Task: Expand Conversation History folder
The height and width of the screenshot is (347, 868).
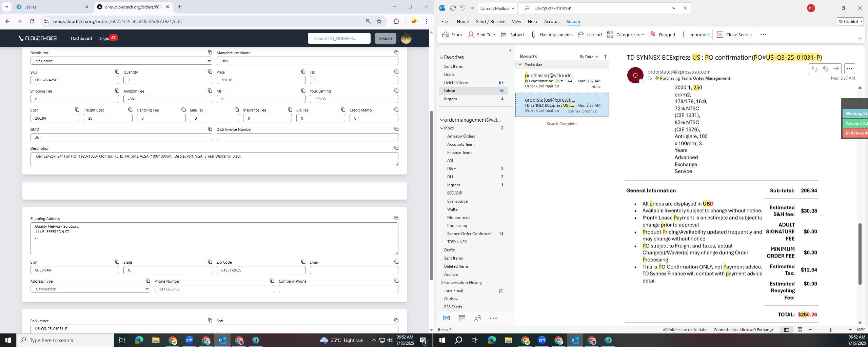Action: tap(442, 283)
